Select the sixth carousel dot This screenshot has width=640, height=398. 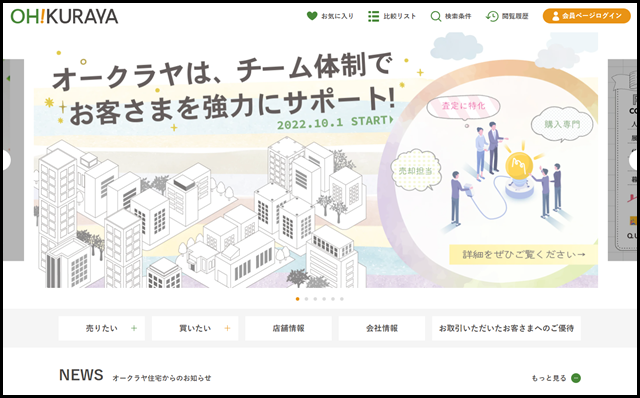click(342, 299)
